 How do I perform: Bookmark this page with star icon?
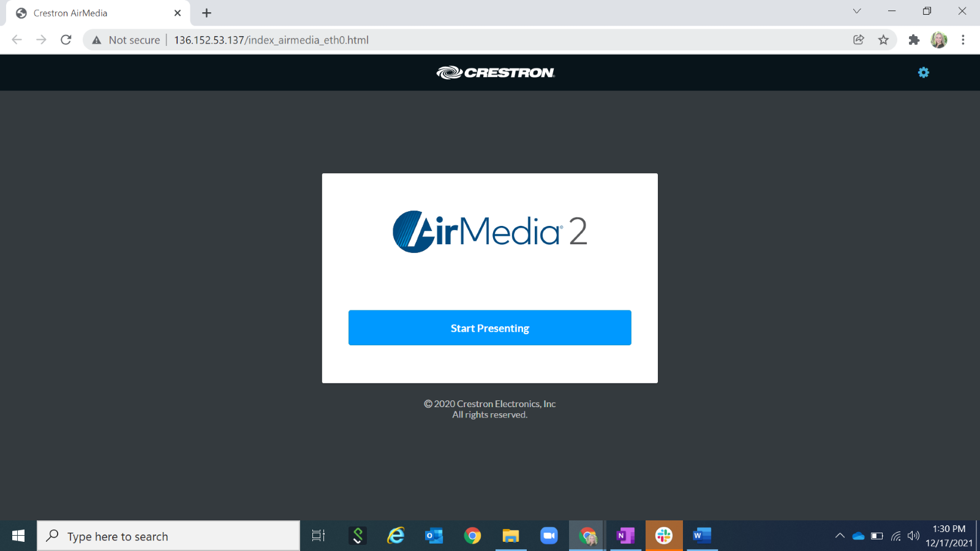click(x=883, y=40)
